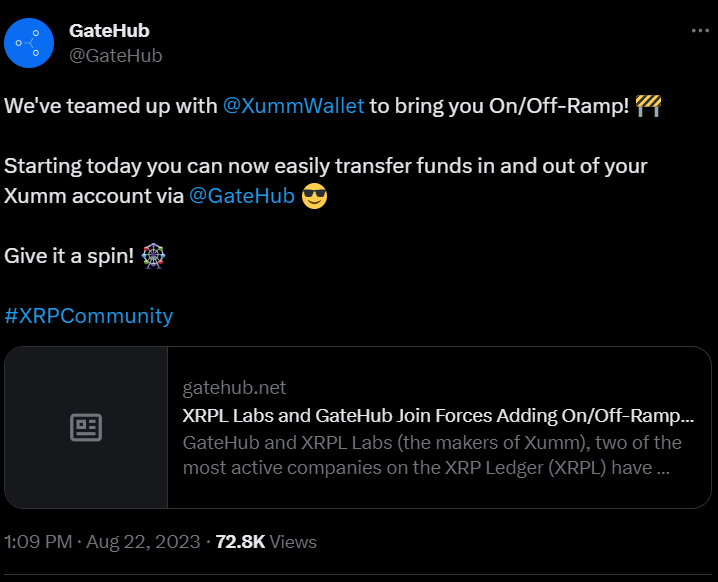The image size is (718, 582).
Task: Open the @XummWallet mention
Action: [x=293, y=106]
